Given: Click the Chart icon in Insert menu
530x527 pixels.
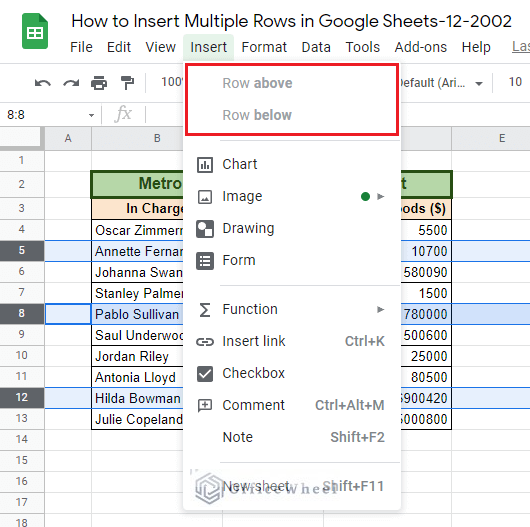Looking at the screenshot, I should [x=205, y=165].
